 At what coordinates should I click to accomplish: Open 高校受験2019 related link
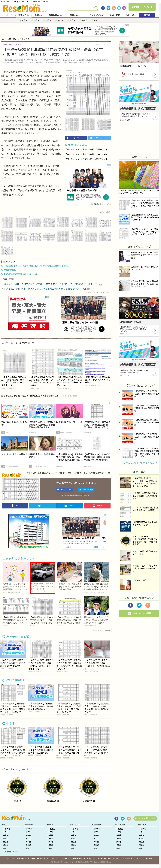(10, 270)
